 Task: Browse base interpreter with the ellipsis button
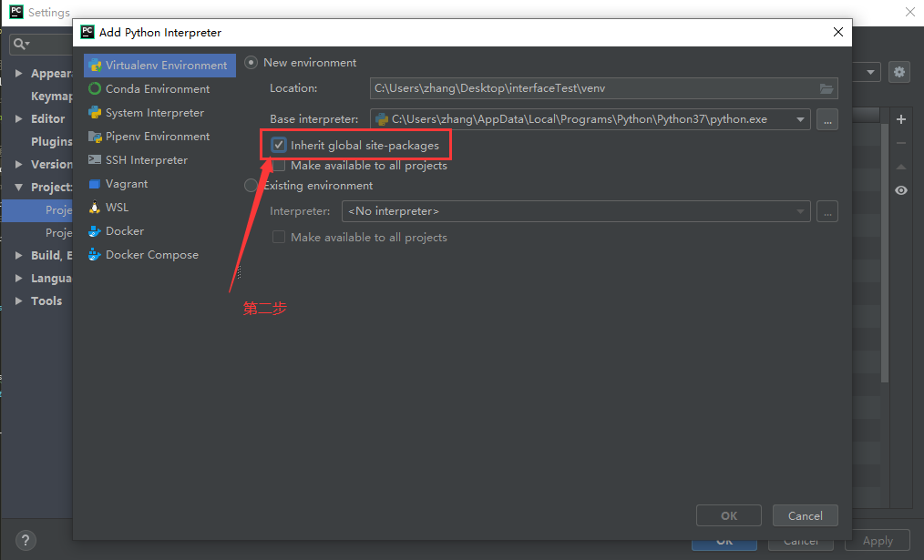[x=827, y=119]
